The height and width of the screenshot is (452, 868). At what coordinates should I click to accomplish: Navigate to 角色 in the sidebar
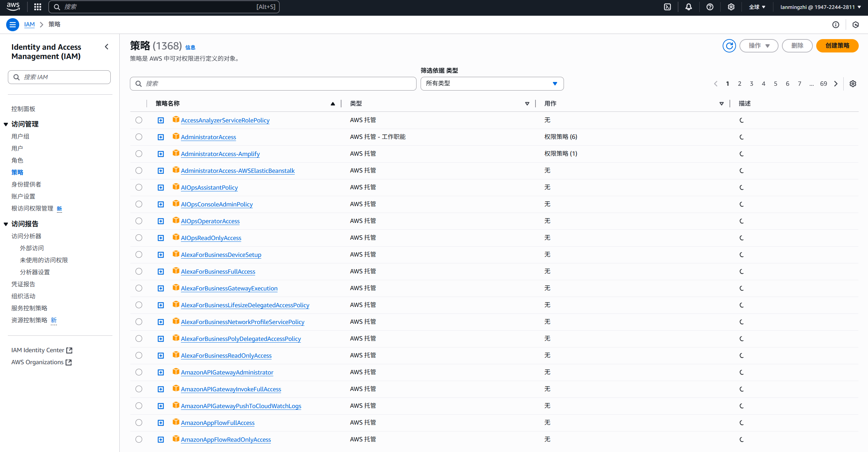[x=17, y=160]
